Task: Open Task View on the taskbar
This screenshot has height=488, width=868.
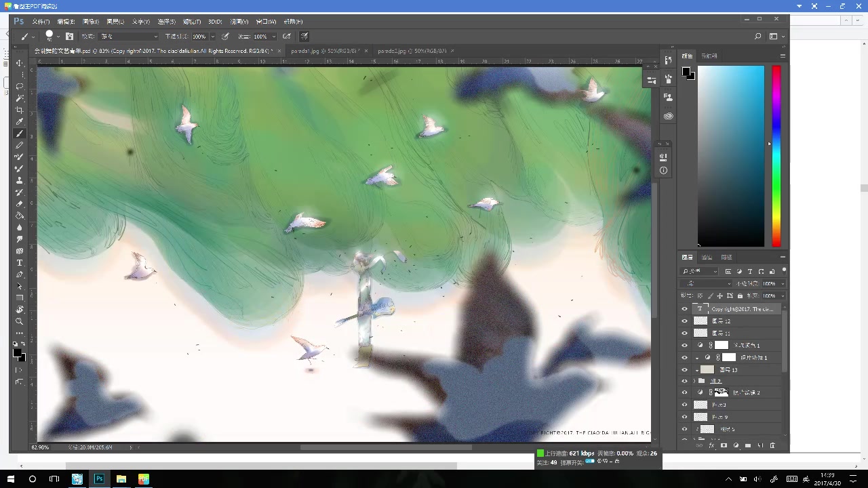Action: click(x=54, y=479)
